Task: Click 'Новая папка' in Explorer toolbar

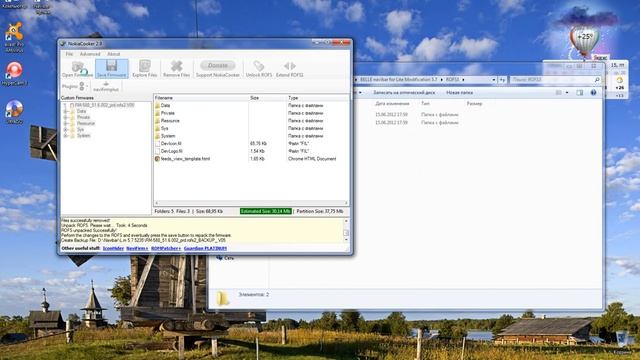Action: pyautogui.click(x=459, y=93)
